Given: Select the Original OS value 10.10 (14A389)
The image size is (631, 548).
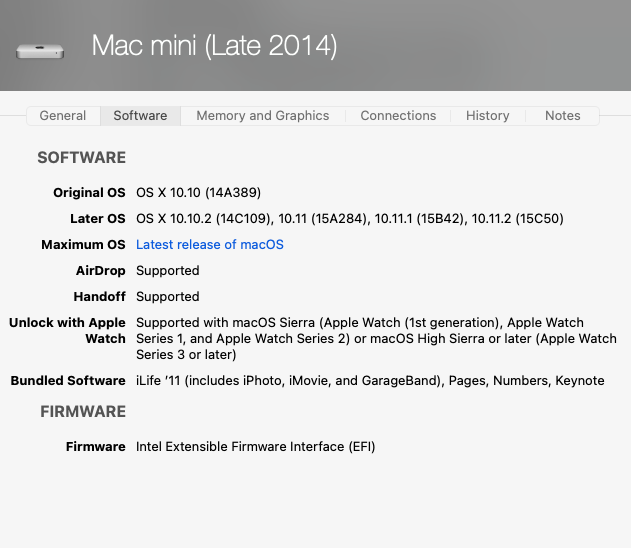Looking at the screenshot, I should pos(198,193).
